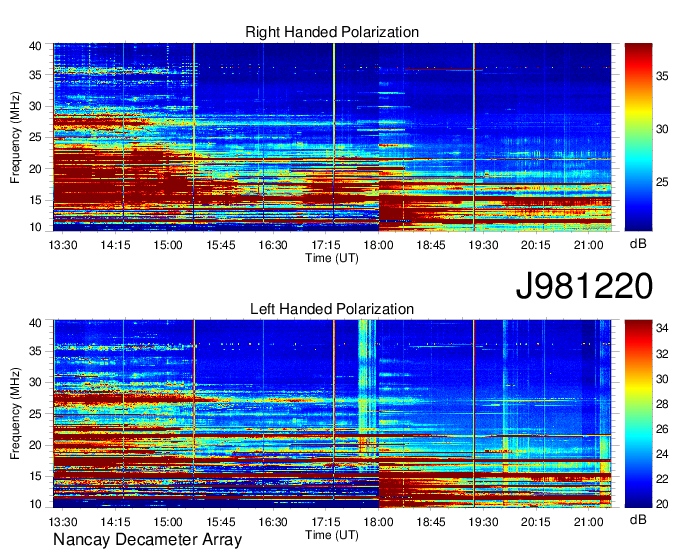Click the 40 MHz tick of the lower plot
The image size is (680, 552).
(36, 323)
